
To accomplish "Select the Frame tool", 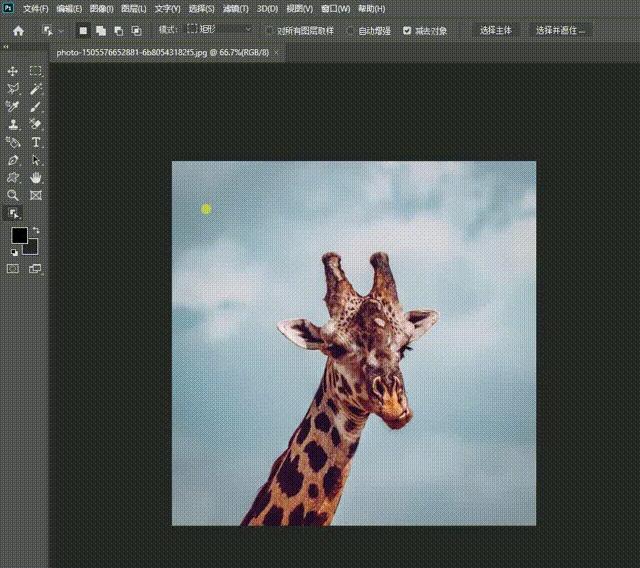I will pos(36,195).
